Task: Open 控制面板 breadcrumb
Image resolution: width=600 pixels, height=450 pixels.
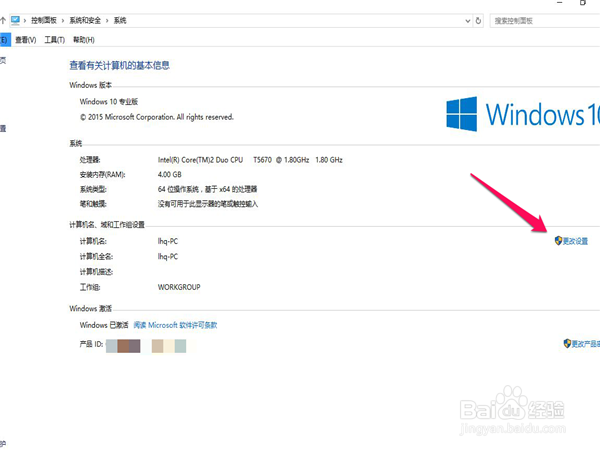Action: (x=44, y=20)
